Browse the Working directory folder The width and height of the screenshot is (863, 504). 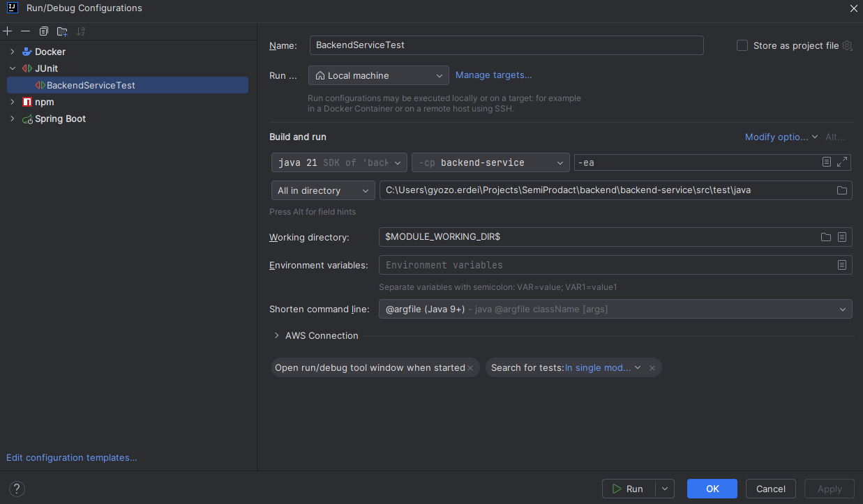[x=825, y=237]
